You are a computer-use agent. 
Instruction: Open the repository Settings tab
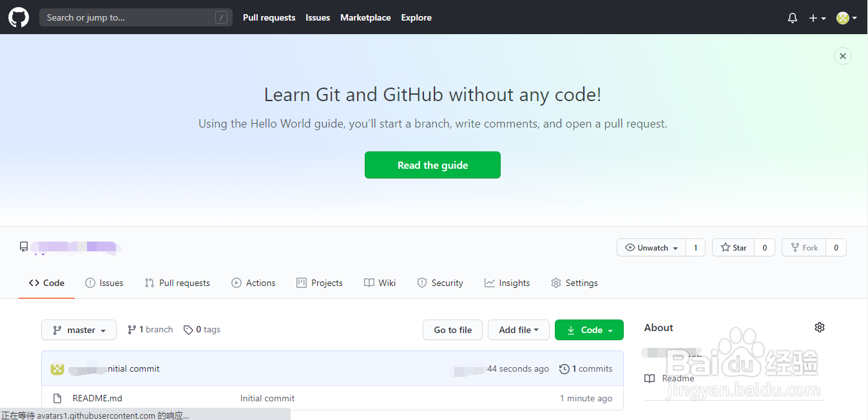(574, 283)
